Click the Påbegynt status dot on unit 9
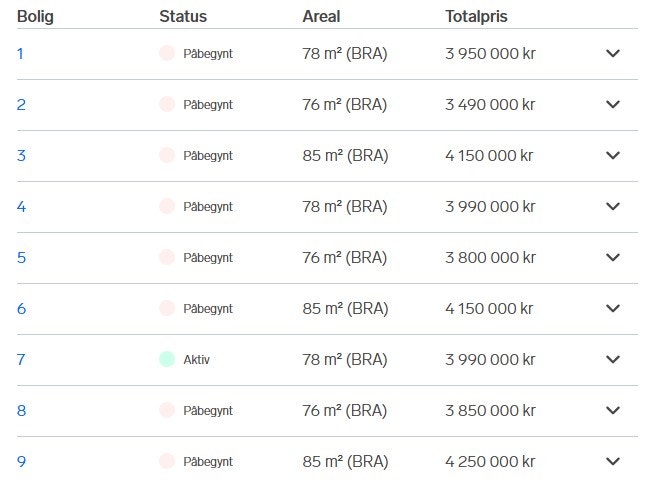 click(x=167, y=462)
